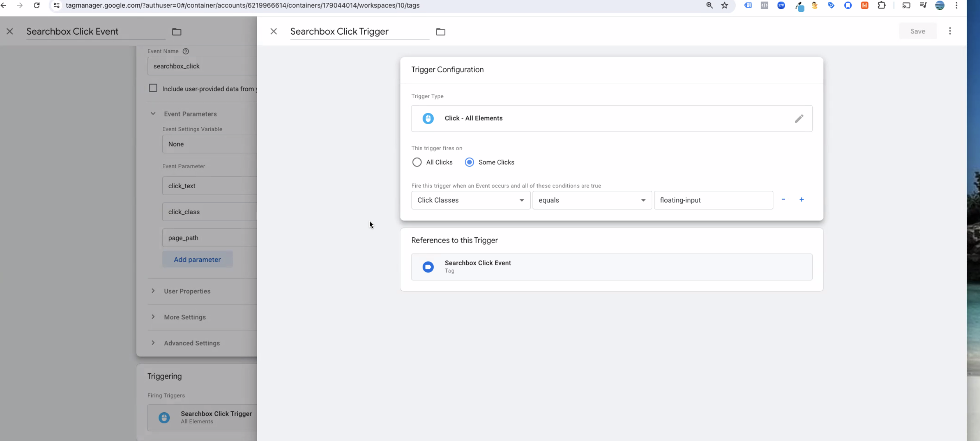Expand the User Properties section
Image resolution: width=980 pixels, height=441 pixels.
[153, 291]
